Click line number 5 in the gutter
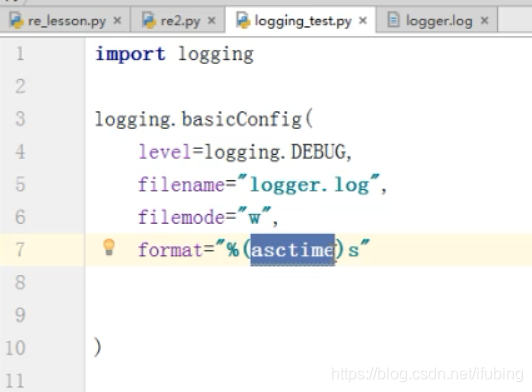The height and width of the screenshot is (392, 532). click(20, 184)
